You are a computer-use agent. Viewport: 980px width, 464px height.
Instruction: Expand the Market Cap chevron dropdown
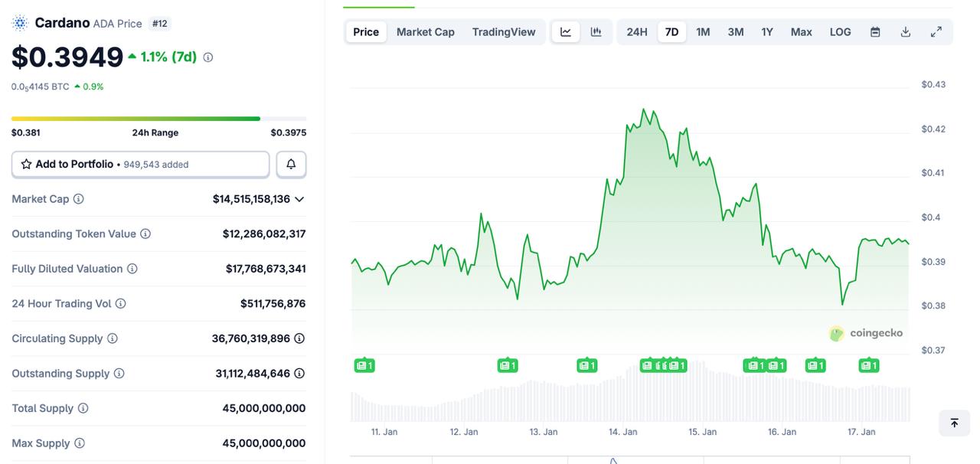tap(299, 199)
